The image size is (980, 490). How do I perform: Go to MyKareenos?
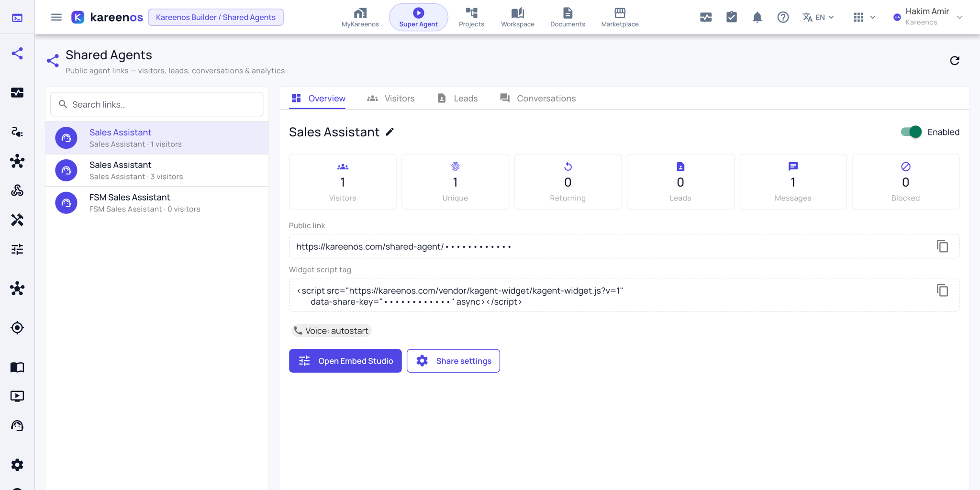coord(360,17)
